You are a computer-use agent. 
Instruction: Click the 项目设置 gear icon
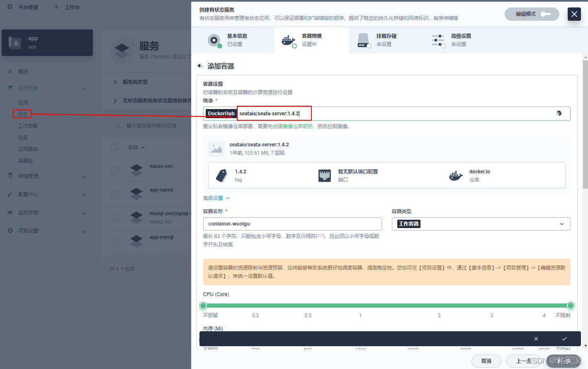(10, 231)
